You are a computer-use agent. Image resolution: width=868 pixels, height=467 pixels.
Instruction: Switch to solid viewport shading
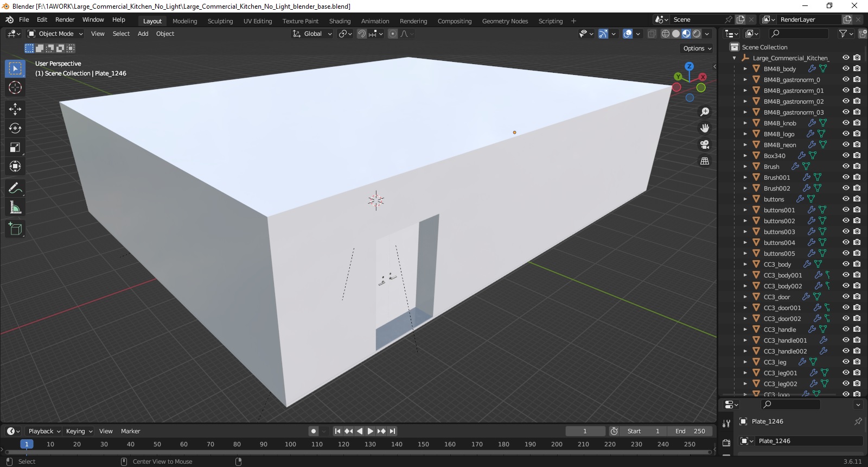pos(676,34)
